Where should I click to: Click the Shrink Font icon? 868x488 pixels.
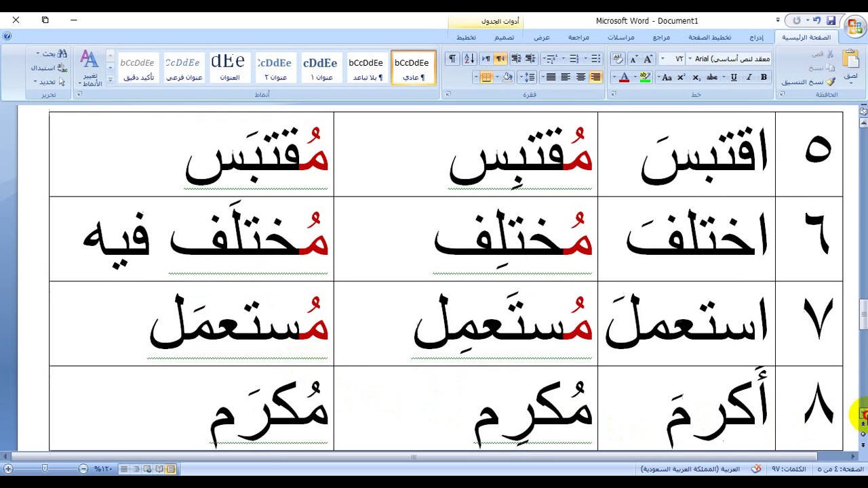point(633,59)
